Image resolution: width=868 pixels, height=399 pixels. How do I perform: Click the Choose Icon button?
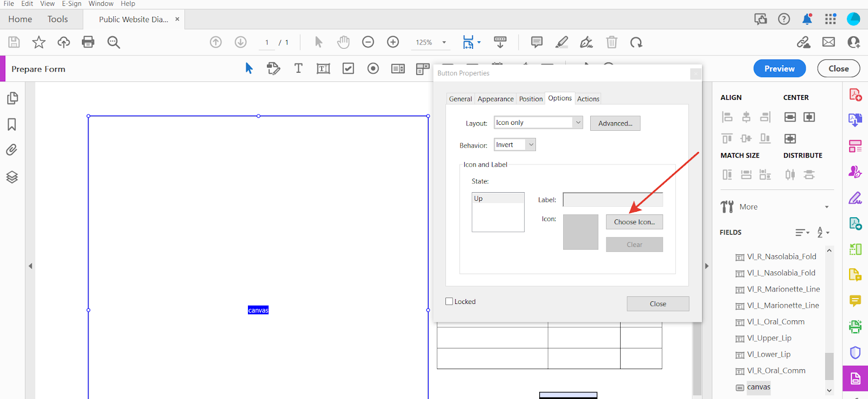[634, 222]
